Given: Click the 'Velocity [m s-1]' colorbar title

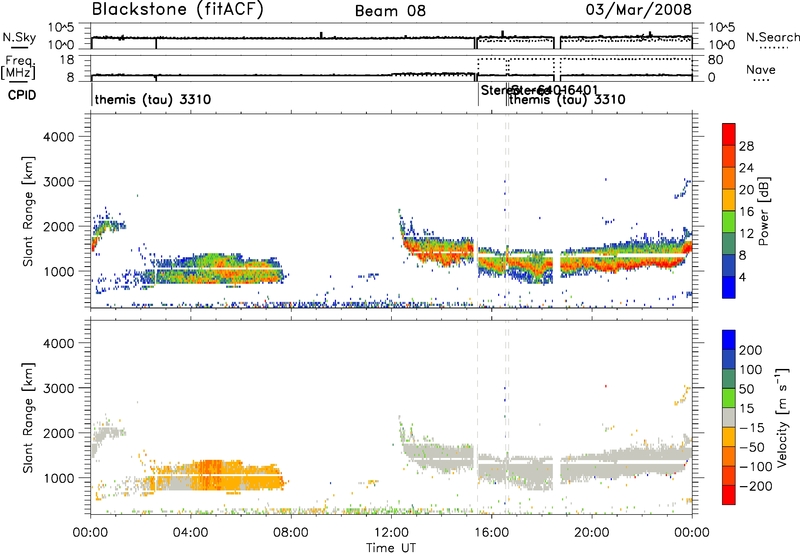Looking at the screenshot, I should (x=783, y=417).
